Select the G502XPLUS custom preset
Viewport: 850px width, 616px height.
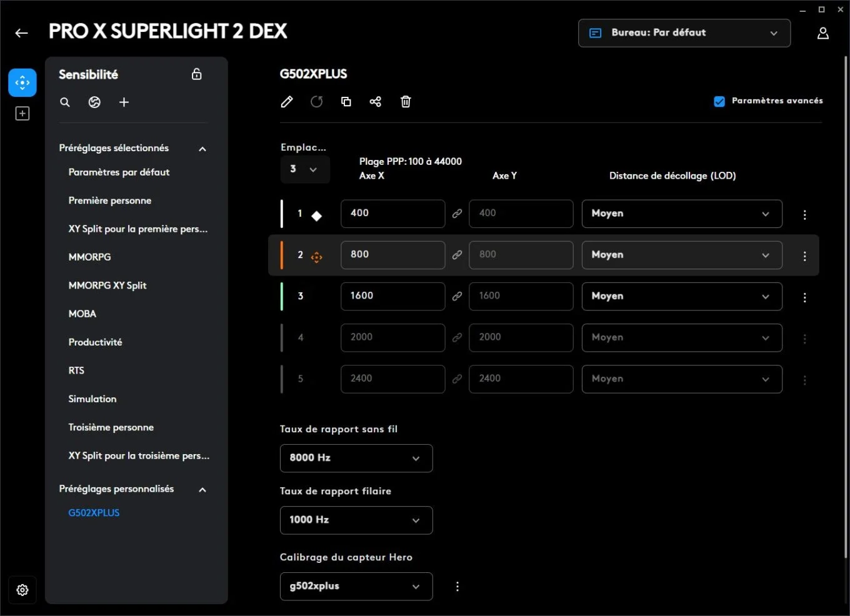click(94, 512)
